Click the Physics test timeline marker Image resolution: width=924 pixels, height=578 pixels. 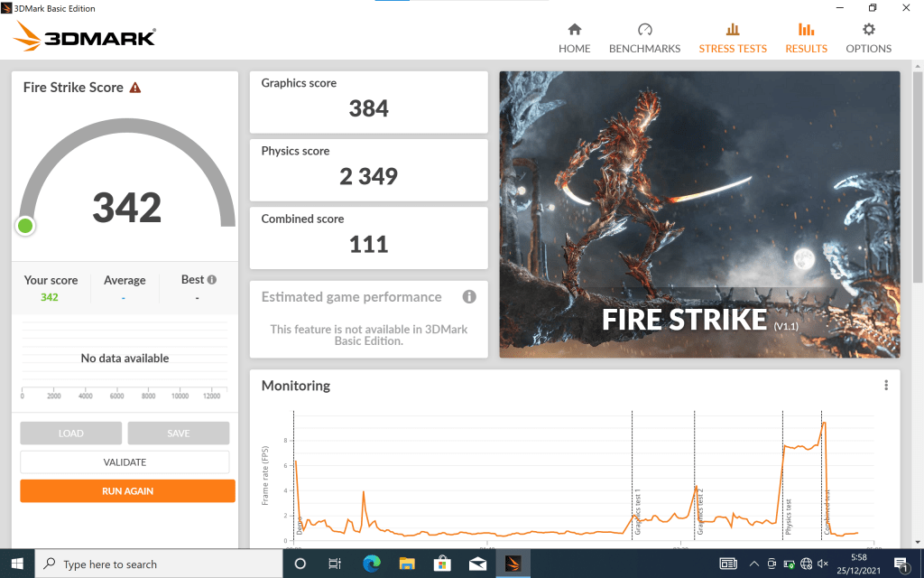(x=789, y=517)
